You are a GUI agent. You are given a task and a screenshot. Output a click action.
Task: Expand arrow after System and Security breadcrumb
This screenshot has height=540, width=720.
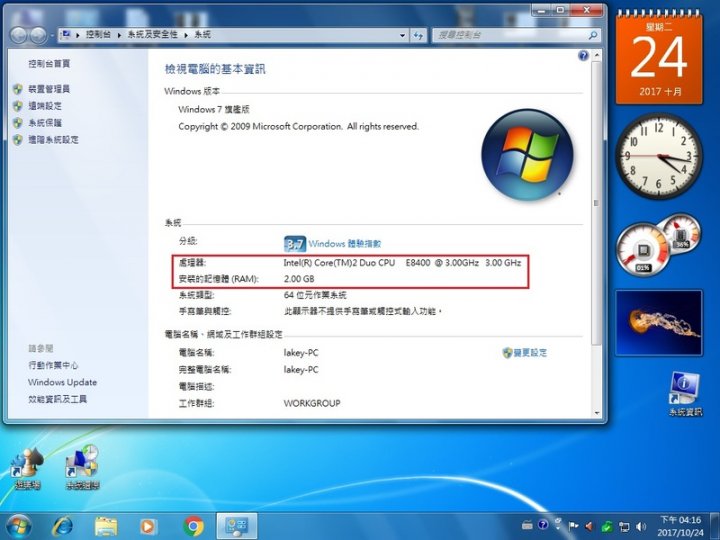186,35
